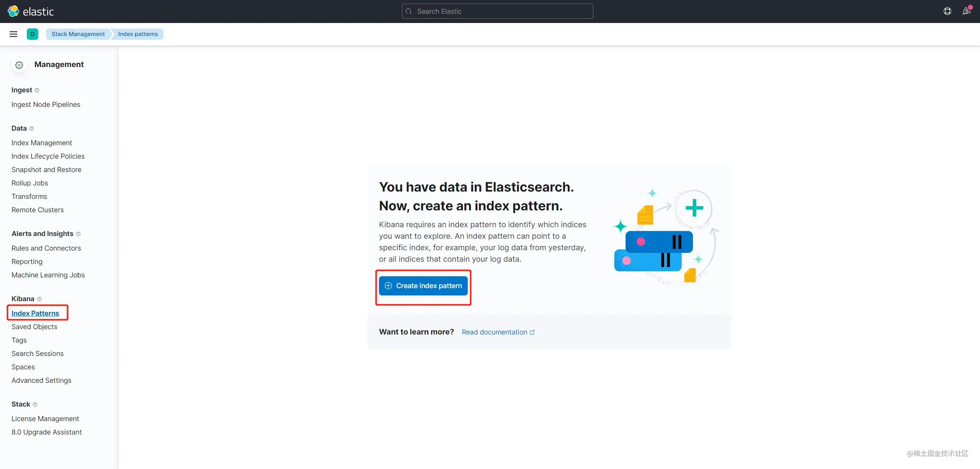Click the Stack section help icon
Image resolution: width=980 pixels, height=469 pixels.
[35, 405]
